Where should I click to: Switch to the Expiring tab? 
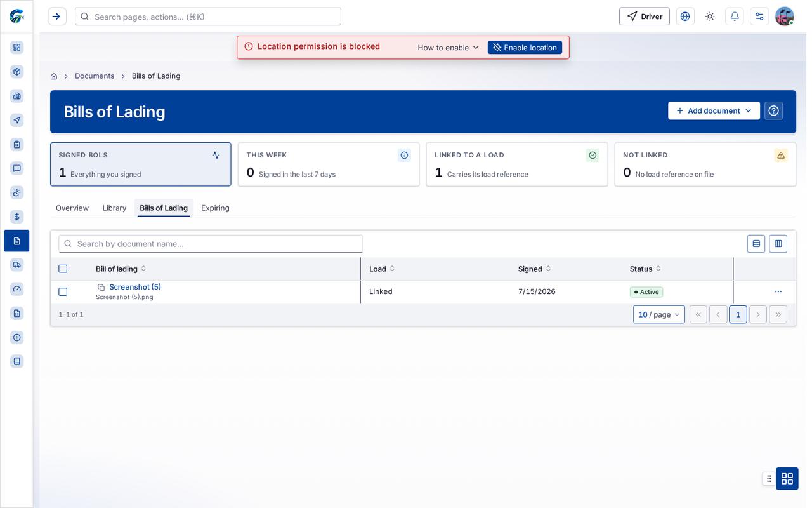[x=215, y=208]
